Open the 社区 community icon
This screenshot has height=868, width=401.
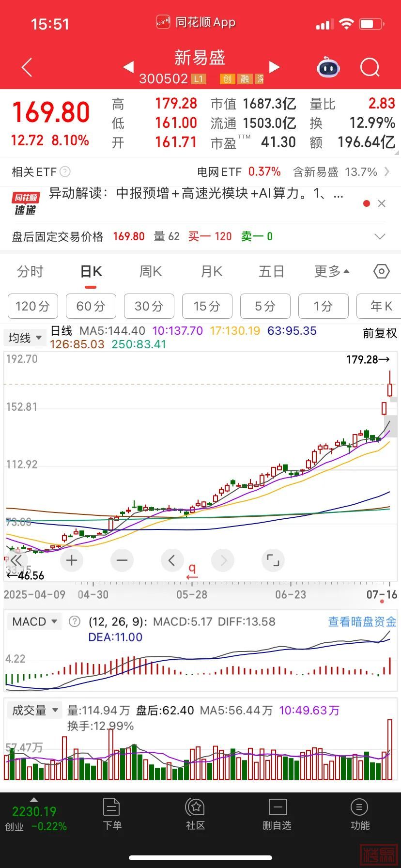pyautogui.click(x=196, y=814)
